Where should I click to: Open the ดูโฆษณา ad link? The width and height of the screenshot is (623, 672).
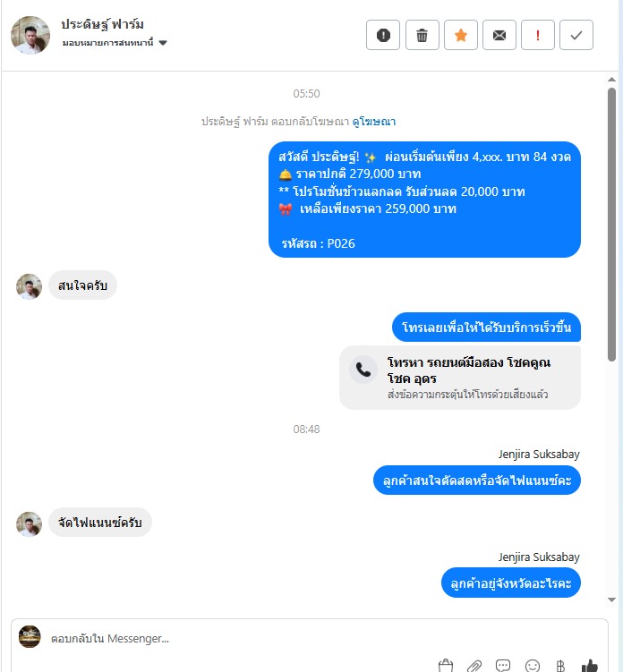pyautogui.click(x=374, y=122)
